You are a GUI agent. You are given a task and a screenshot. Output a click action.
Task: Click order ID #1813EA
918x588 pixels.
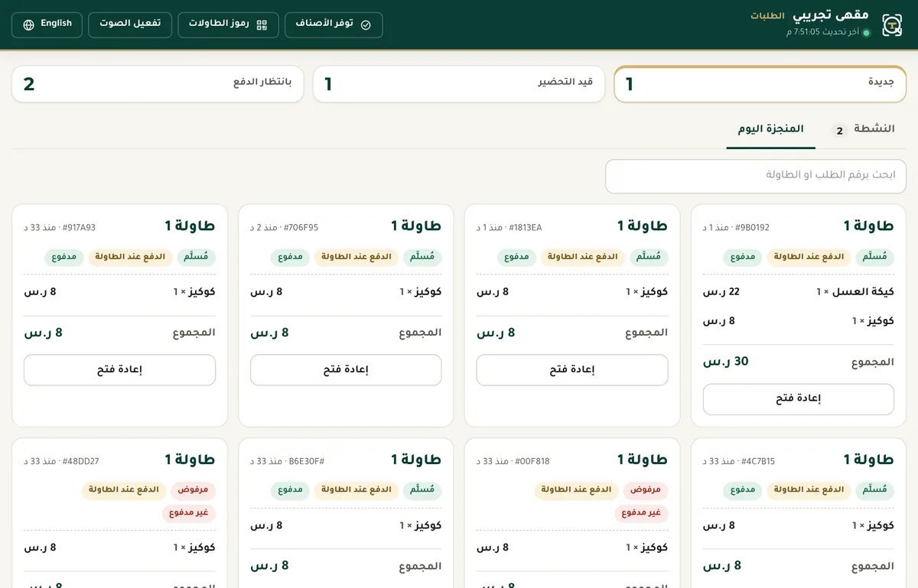pos(526,228)
